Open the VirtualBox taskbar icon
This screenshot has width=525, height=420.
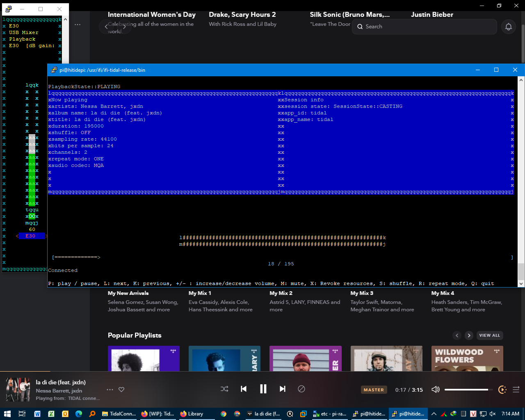(x=304, y=414)
